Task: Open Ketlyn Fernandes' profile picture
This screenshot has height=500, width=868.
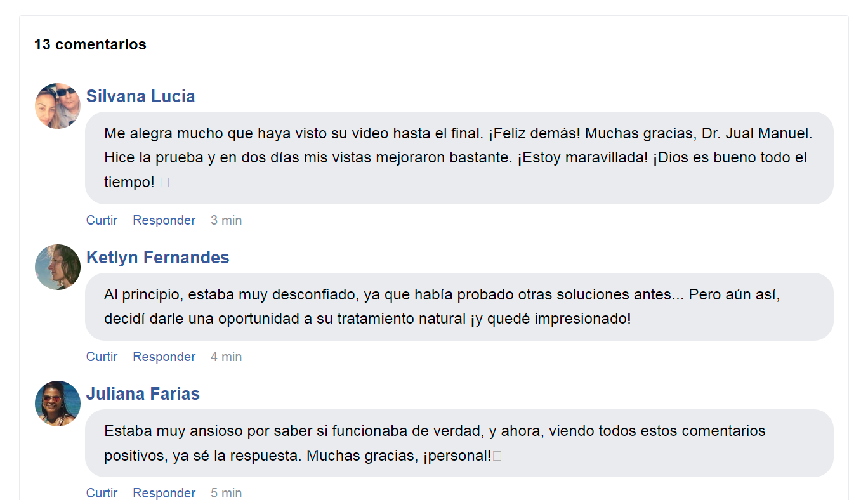Action: [58, 267]
